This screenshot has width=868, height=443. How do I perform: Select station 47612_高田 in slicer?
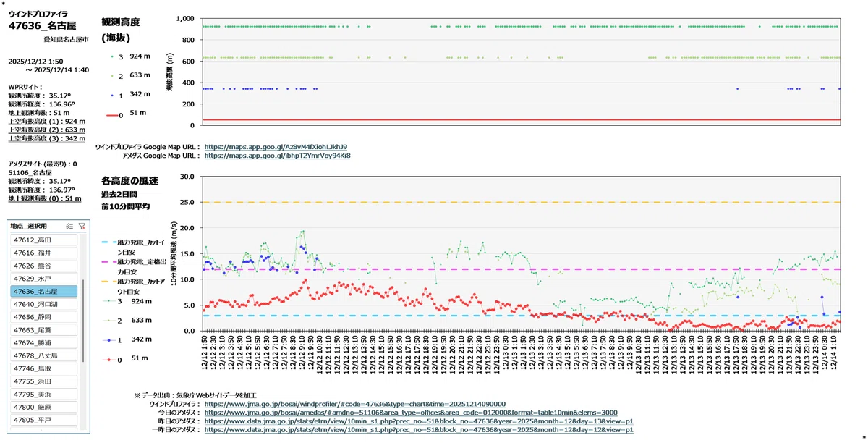coord(43,240)
